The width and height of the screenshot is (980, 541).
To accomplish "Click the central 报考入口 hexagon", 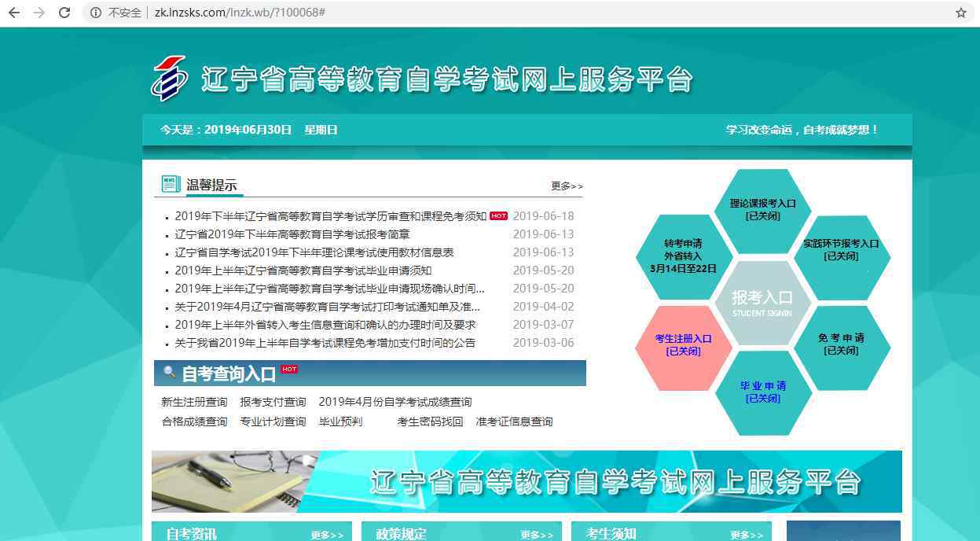I will [762, 303].
